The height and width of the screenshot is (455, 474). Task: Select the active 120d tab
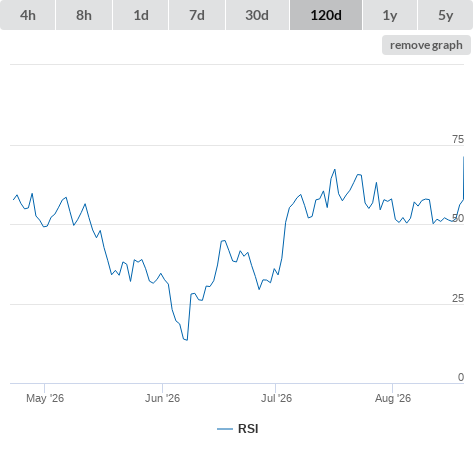click(x=326, y=15)
